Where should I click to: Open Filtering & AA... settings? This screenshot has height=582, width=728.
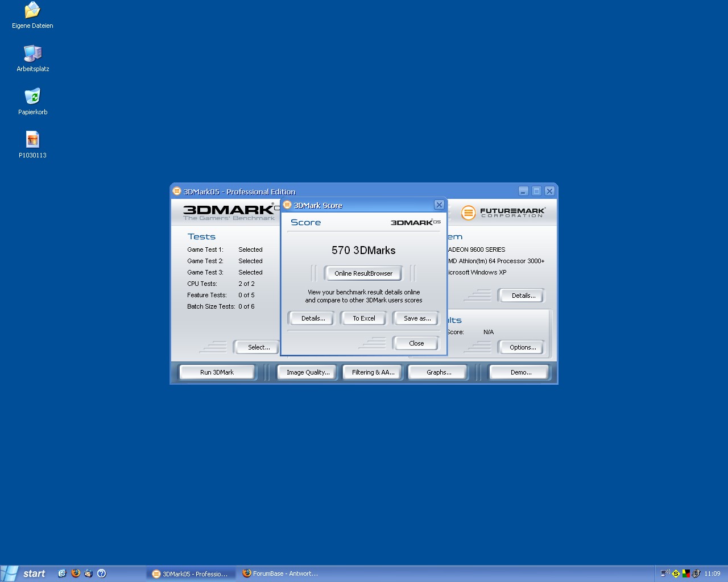click(x=373, y=372)
